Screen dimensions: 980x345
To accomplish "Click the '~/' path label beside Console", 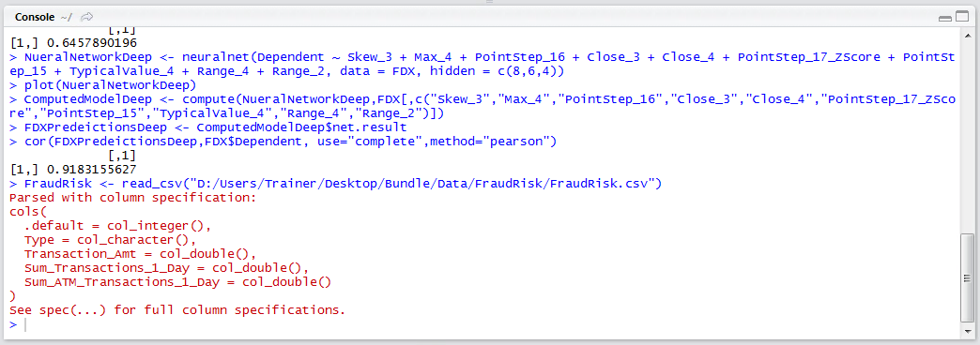I will pyautogui.click(x=67, y=17).
